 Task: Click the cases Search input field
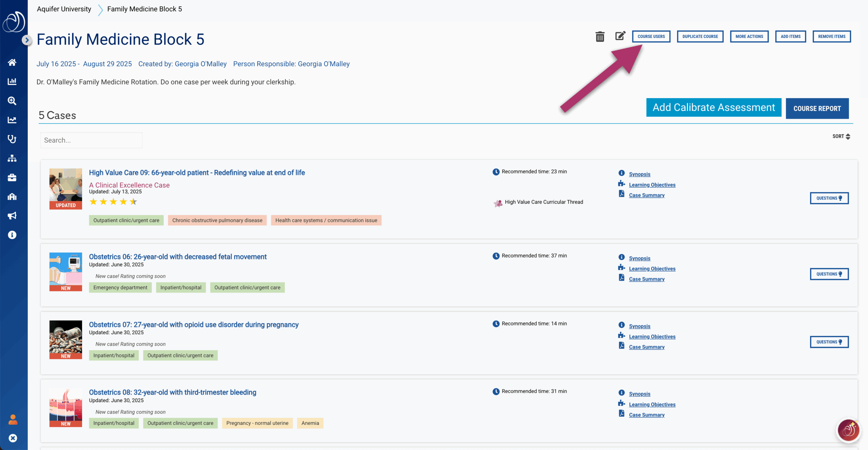91,140
